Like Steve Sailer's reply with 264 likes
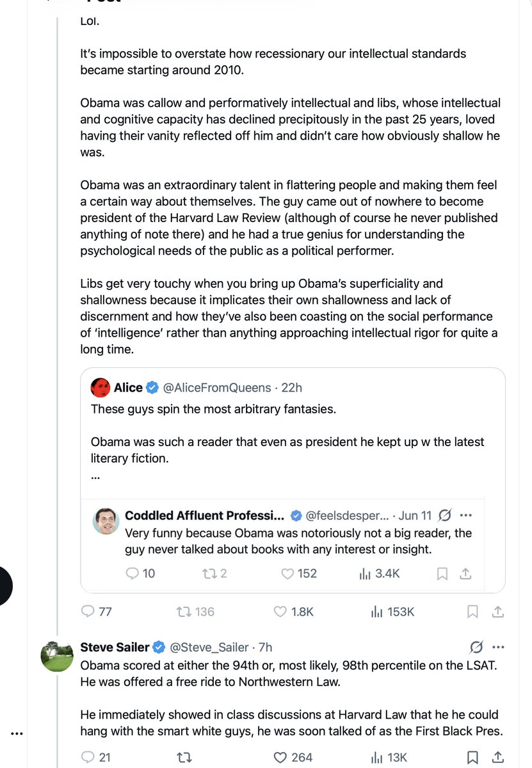The height and width of the screenshot is (768, 532). point(293,758)
